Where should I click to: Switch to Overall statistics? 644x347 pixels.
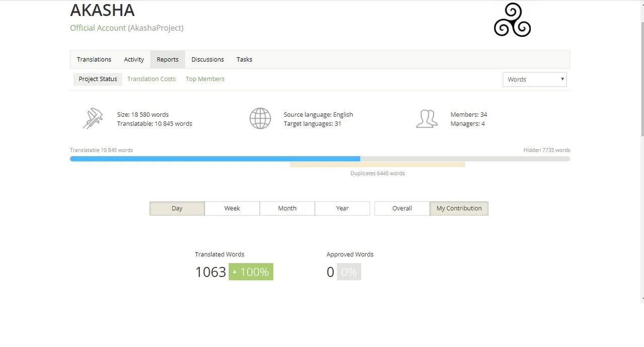(x=402, y=209)
